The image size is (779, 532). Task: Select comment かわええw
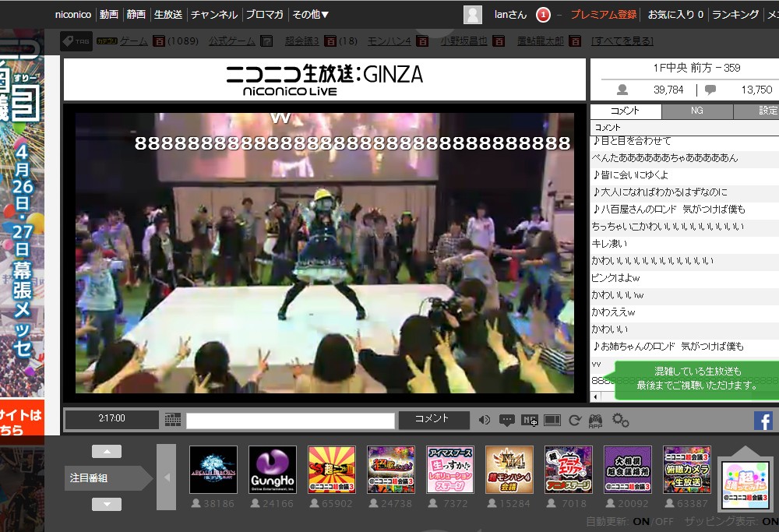(684, 312)
